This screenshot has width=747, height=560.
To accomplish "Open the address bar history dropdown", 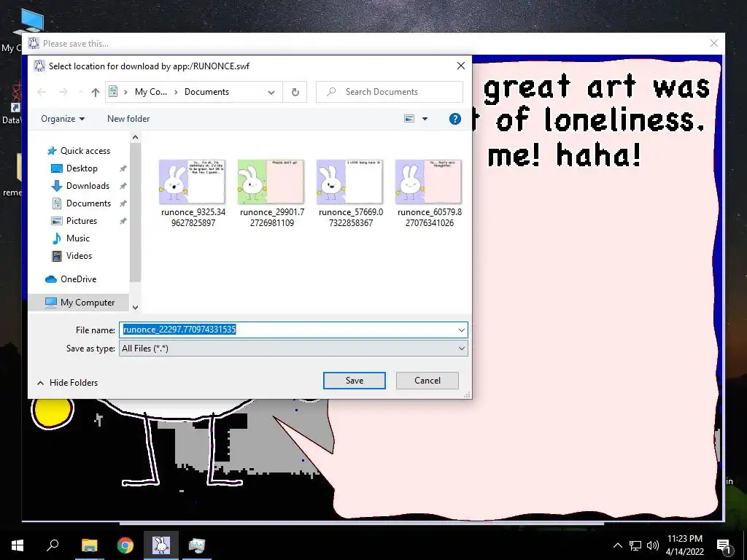I will coord(271,92).
